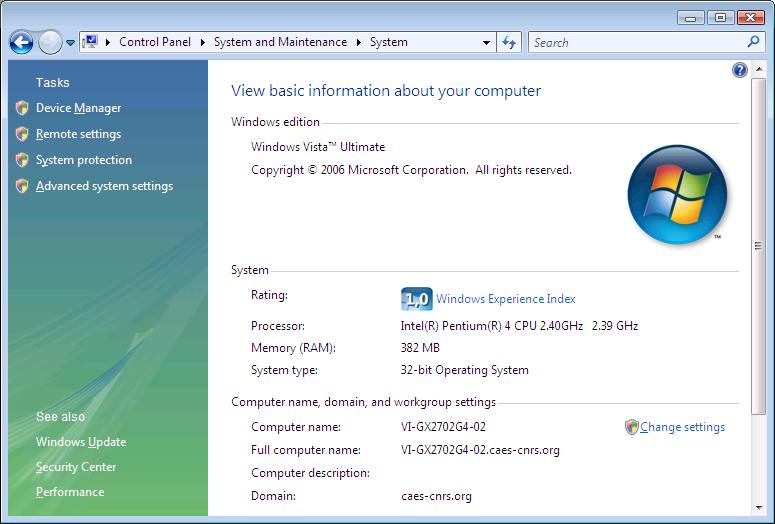The height and width of the screenshot is (524, 775).
Task: Open the address bar history dropdown
Action: click(x=486, y=43)
